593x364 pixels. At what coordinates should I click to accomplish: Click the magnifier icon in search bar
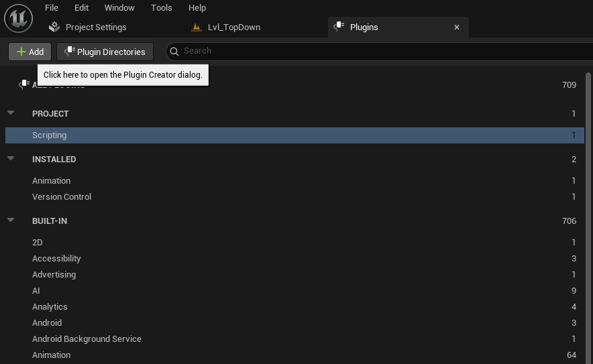tap(174, 51)
